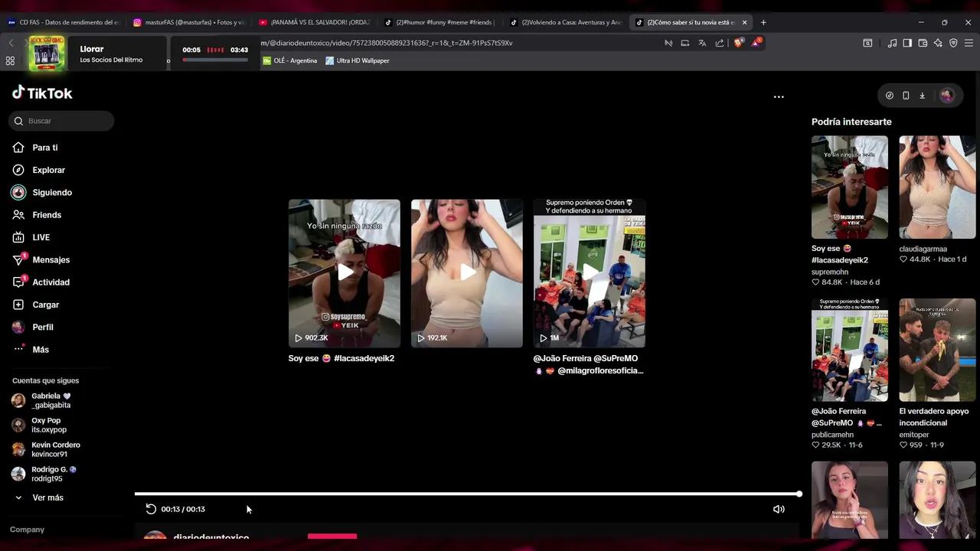The width and height of the screenshot is (980, 551).
Task: Switch to masturFAS Instagram tab
Action: tap(189, 22)
